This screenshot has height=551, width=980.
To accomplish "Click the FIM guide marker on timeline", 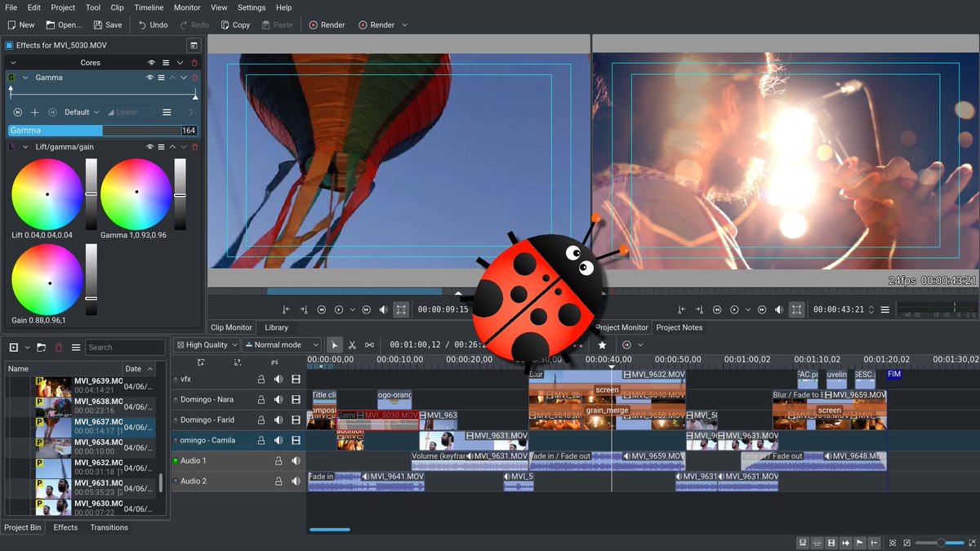I will tap(894, 374).
